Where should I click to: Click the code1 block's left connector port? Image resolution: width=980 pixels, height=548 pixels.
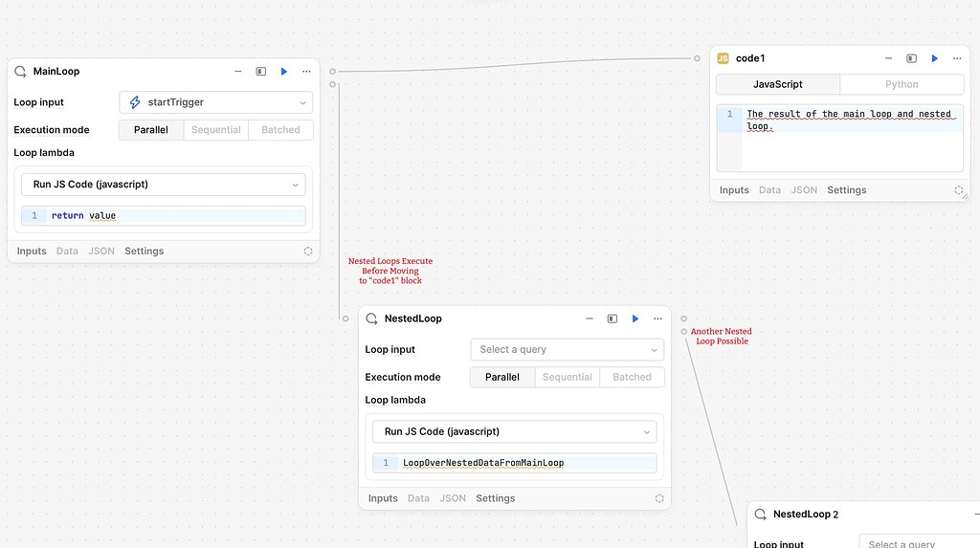(x=698, y=58)
